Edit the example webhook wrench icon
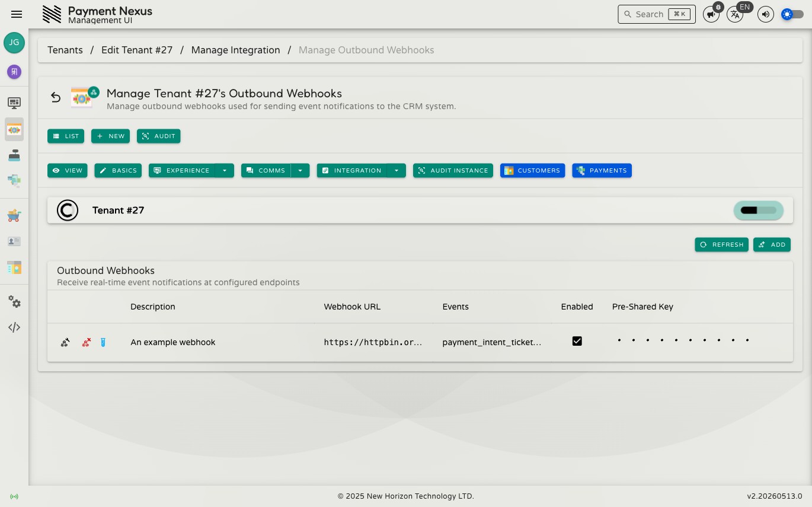812x507 pixels. point(65,342)
